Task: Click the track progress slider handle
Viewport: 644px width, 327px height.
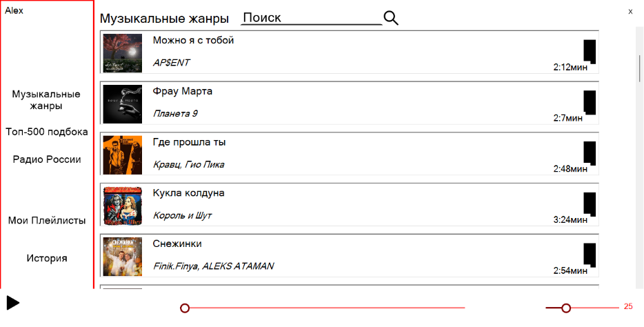Action: 185,308
